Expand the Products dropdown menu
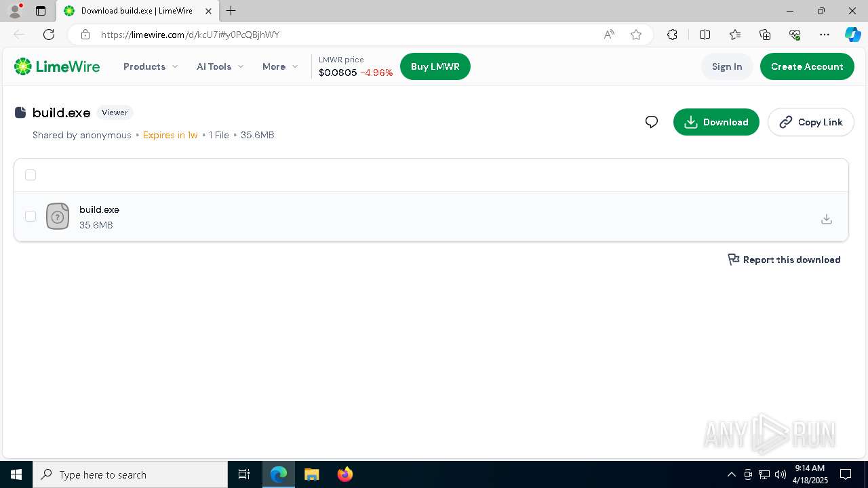This screenshot has height=488, width=868. [x=151, y=66]
